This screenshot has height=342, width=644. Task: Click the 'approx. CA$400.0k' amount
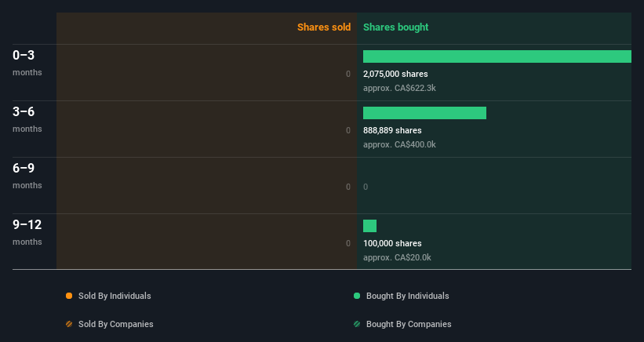click(x=399, y=144)
